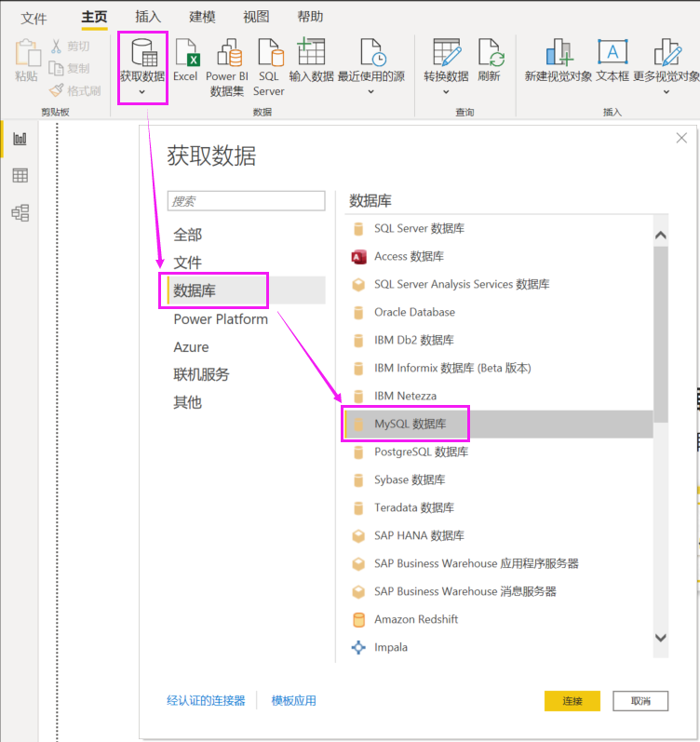Image resolution: width=700 pixels, height=742 pixels.
Task: Switch to Model view sidebar icon
Action: tap(20, 213)
